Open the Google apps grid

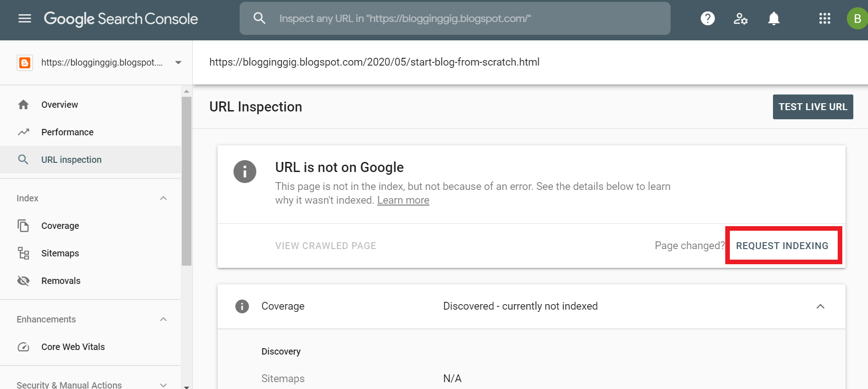[825, 18]
